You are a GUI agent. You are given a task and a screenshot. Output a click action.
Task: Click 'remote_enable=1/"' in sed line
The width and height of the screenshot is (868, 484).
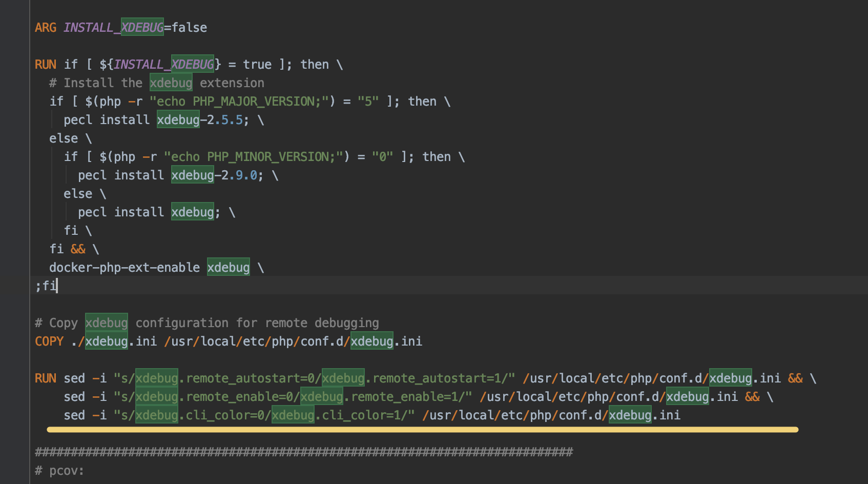(411, 397)
